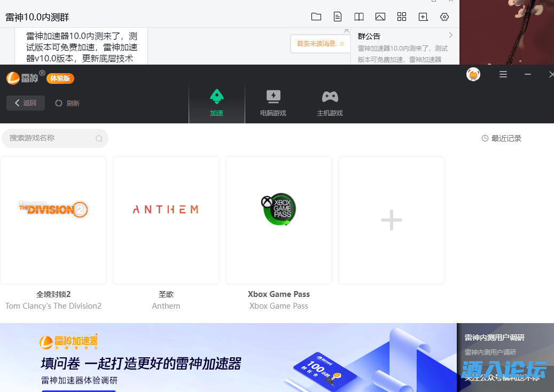Switch to the 加速 tab

click(216, 103)
